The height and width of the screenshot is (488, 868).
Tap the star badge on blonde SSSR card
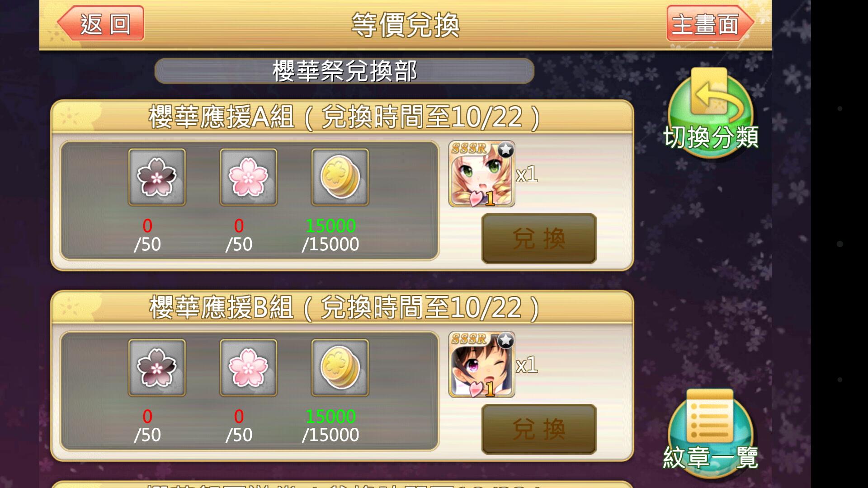tap(505, 150)
